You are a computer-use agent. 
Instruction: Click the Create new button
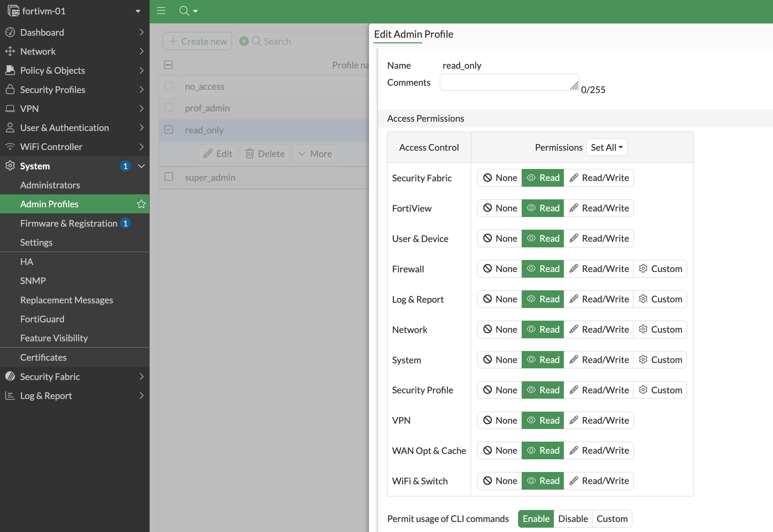tap(198, 41)
